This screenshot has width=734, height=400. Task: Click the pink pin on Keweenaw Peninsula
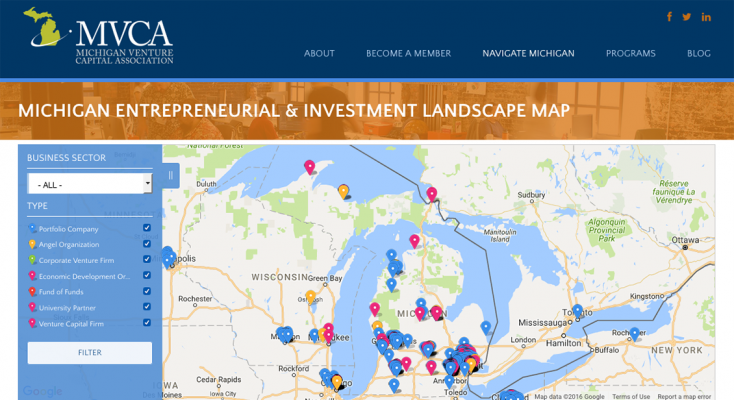(x=309, y=167)
